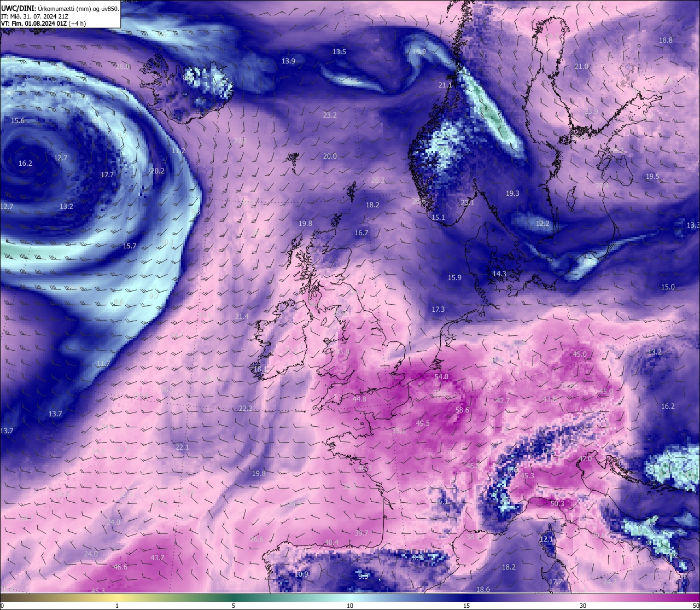The width and height of the screenshot is (700, 610).
Task: Click the 39.7 value label
Action: tap(361, 533)
